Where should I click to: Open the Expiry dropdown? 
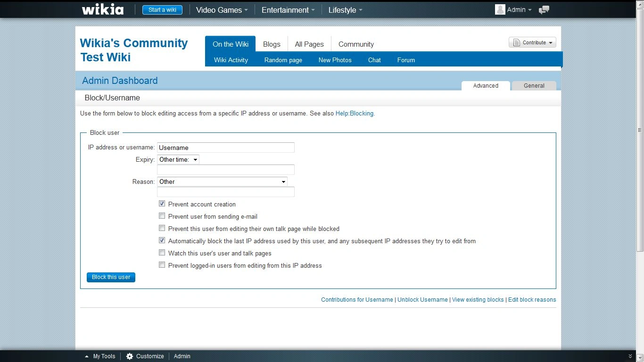coord(178,160)
